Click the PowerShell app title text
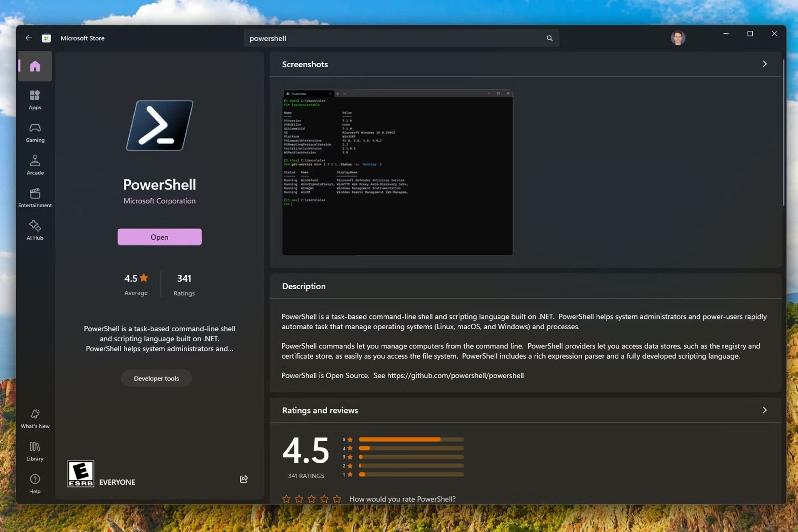The height and width of the screenshot is (532, 798). [x=160, y=185]
